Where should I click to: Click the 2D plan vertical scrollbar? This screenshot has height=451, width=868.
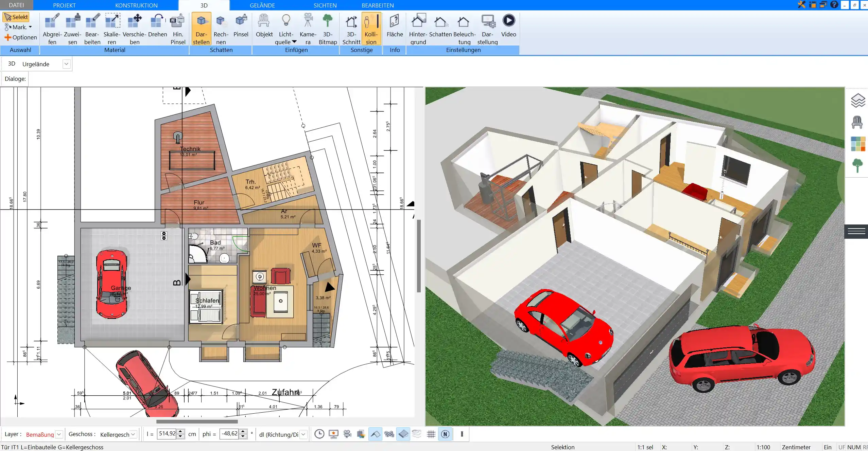[419, 256]
